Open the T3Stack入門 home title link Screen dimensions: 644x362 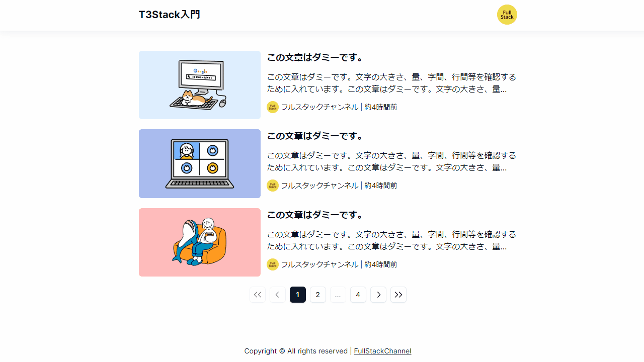pyautogui.click(x=170, y=15)
